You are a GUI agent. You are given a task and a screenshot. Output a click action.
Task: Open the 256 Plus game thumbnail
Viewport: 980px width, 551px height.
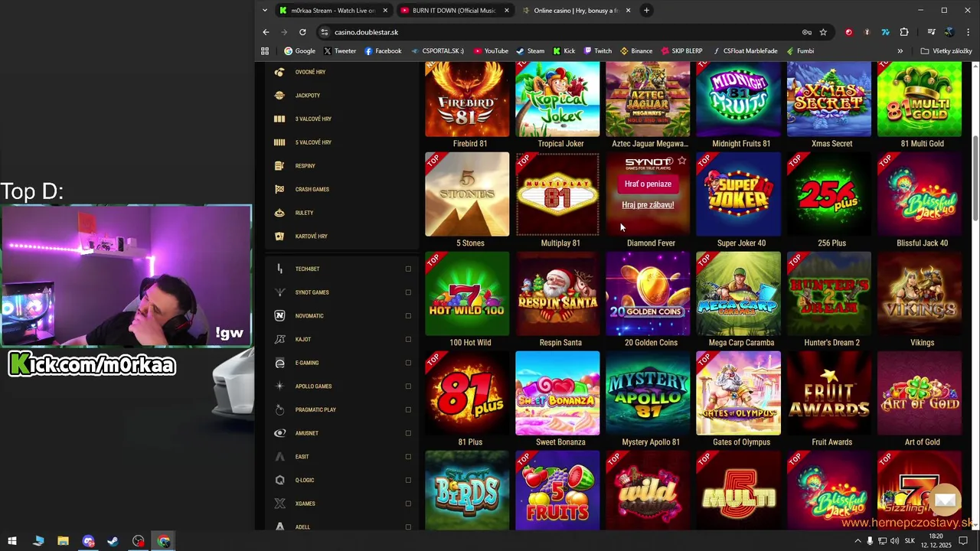[x=828, y=194]
